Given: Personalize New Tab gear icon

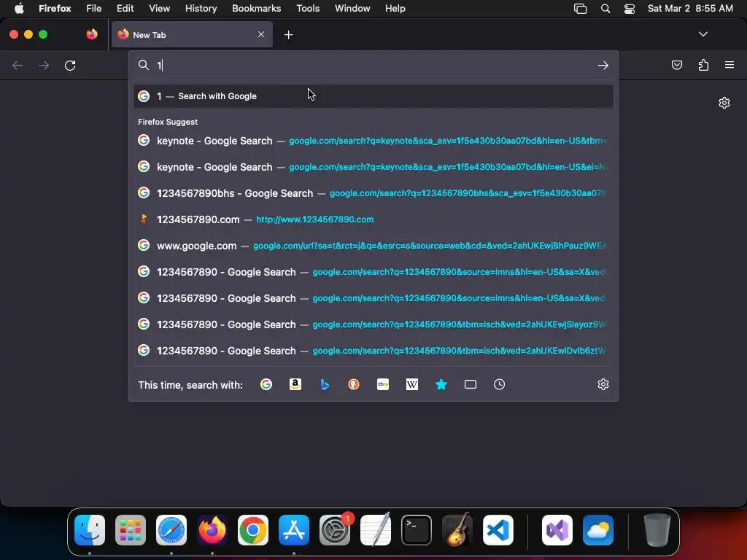Looking at the screenshot, I should click(724, 103).
